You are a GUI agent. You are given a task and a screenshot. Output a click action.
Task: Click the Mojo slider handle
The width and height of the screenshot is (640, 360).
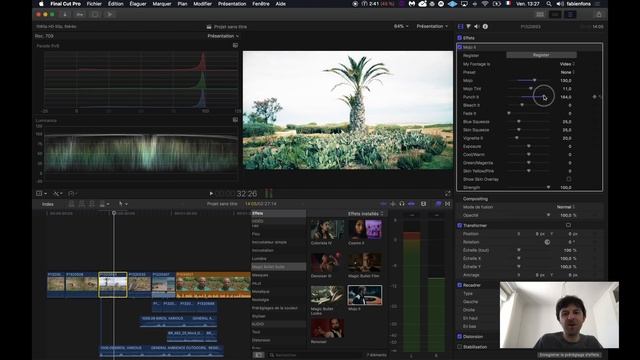[x=534, y=80]
